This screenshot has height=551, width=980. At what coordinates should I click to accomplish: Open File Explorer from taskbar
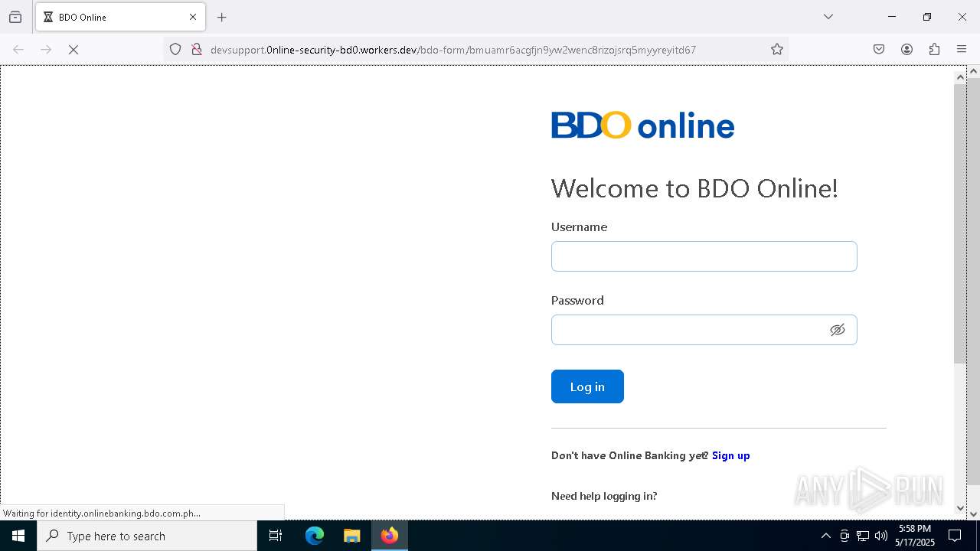click(351, 536)
